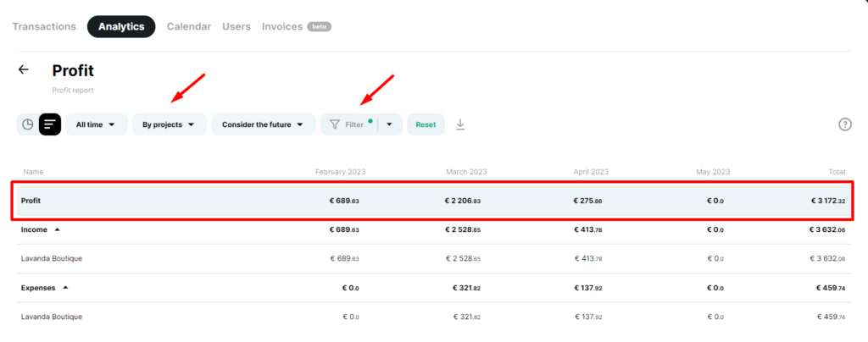The image size is (868, 342).
Task: Click the Total column header
Action: pyautogui.click(x=837, y=172)
